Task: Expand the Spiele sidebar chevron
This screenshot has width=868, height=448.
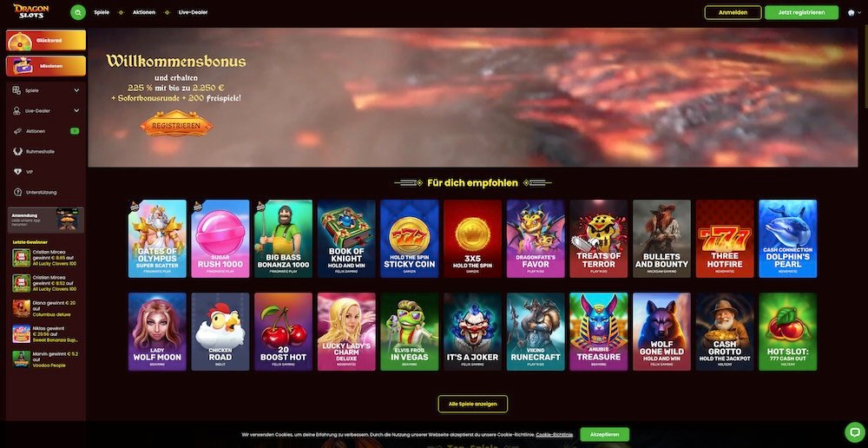Action: tap(76, 90)
